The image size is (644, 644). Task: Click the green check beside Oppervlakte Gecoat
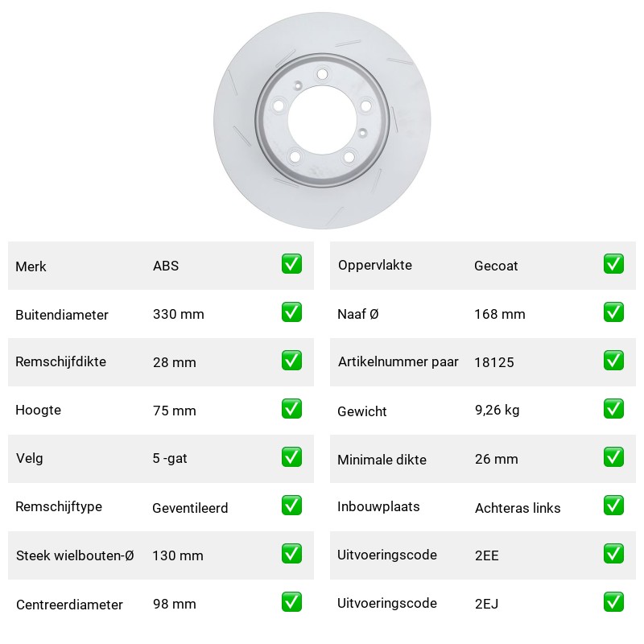613,264
